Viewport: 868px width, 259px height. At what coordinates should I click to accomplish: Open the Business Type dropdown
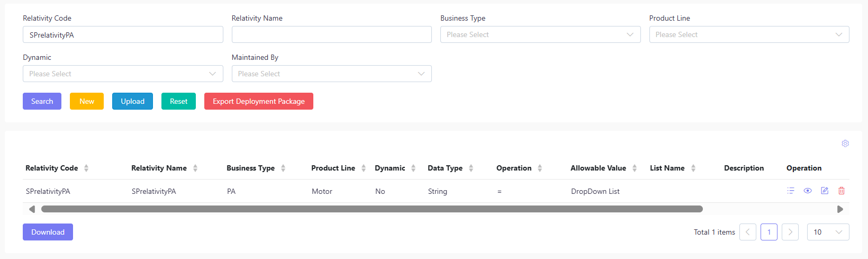[x=540, y=34]
